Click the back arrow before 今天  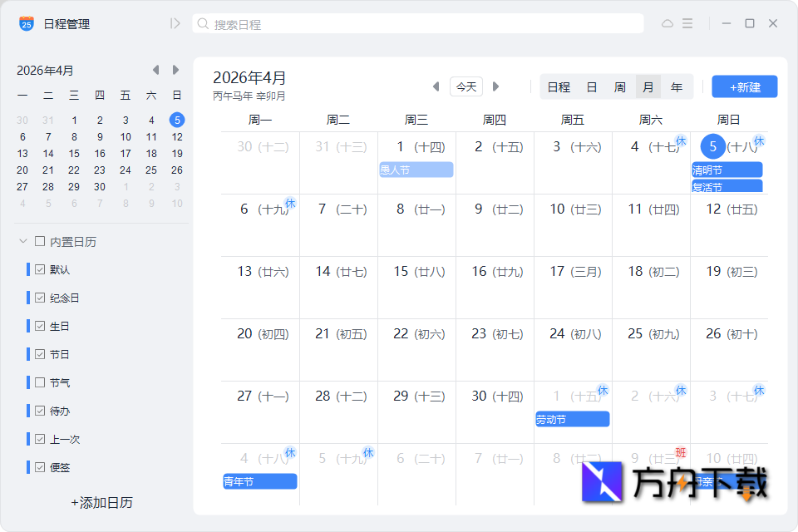pyautogui.click(x=436, y=86)
